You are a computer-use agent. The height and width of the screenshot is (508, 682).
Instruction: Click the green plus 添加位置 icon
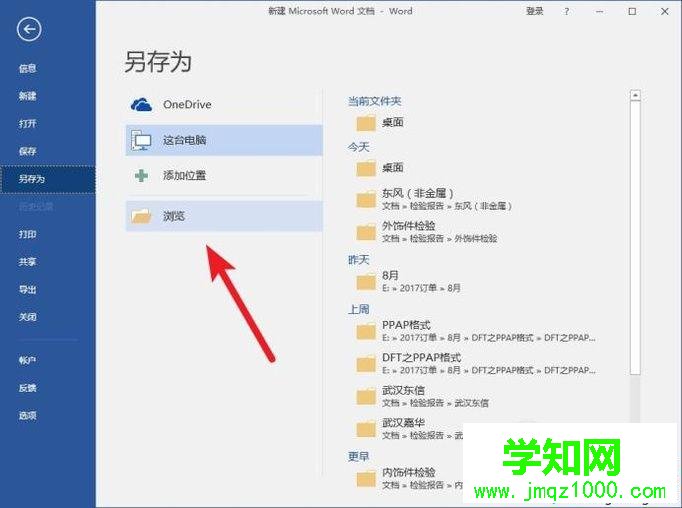point(141,176)
